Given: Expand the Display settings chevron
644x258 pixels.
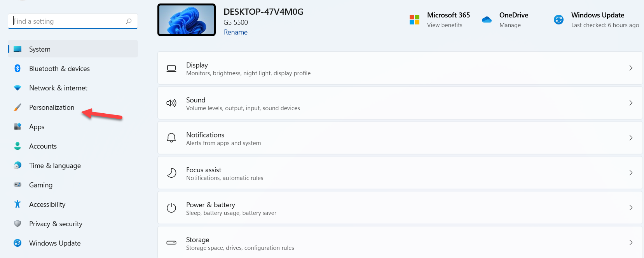Looking at the screenshot, I should 630,68.
